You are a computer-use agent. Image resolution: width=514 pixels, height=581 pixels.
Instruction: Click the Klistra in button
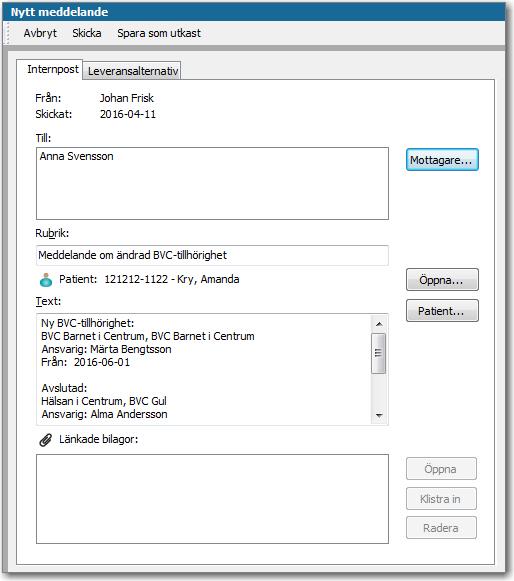[441, 499]
